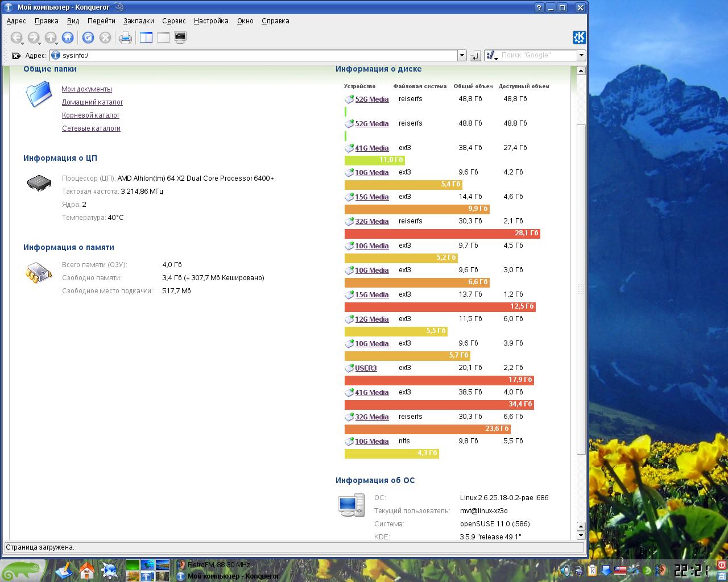This screenshot has width=728, height=582.
Task: Open the Закладки menu
Action: pos(139,21)
